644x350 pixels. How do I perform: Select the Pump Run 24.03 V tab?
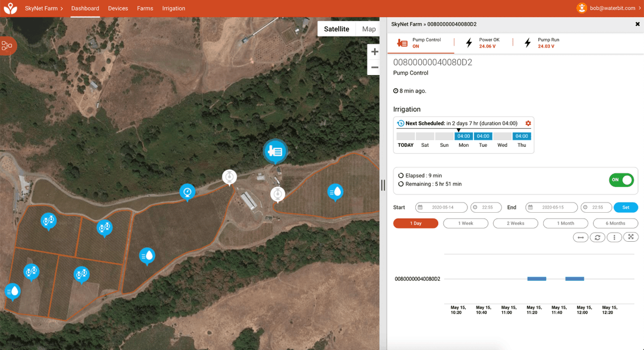pos(542,43)
